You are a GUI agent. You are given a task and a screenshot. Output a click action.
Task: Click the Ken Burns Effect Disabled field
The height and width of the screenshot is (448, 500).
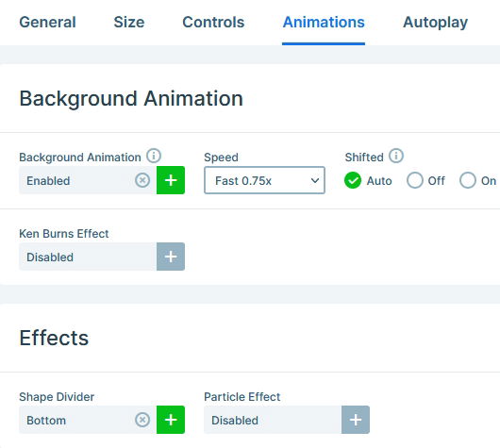click(88, 257)
